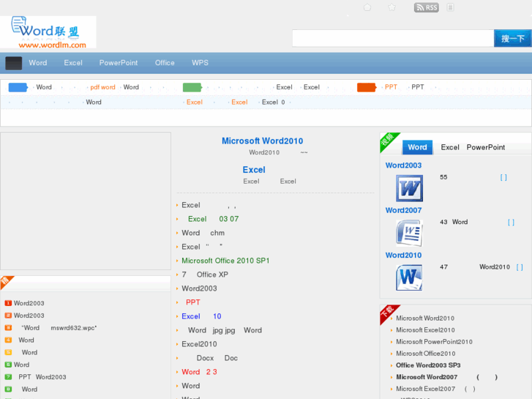This screenshot has width=532, height=399.
Task: Open the RSS feed icon
Action: tap(426, 7)
